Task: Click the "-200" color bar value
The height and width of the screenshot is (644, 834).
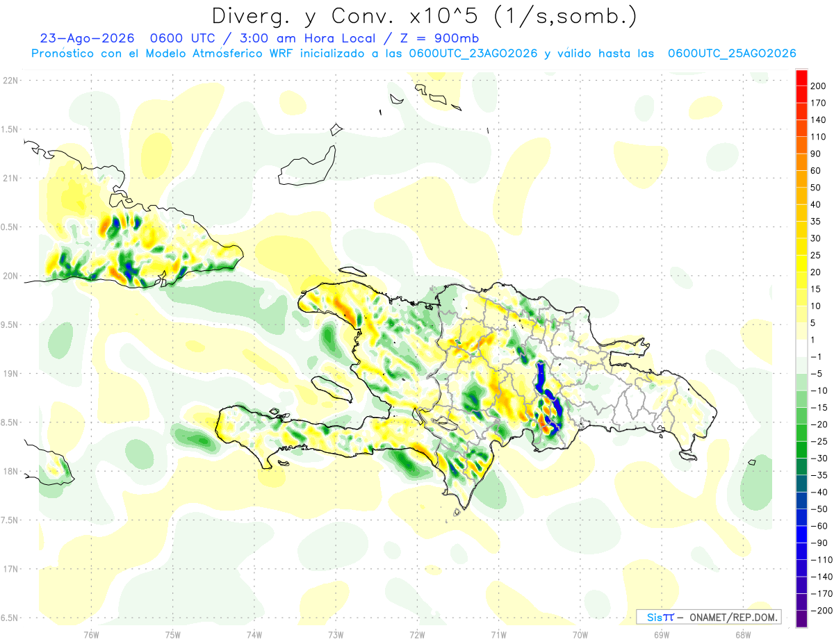Action: pyautogui.click(x=820, y=611)
